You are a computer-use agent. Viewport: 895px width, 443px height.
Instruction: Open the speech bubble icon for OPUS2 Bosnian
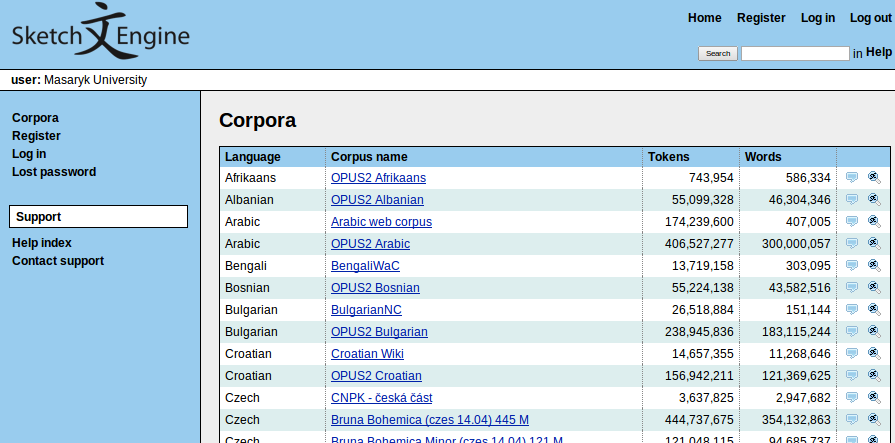pyautogui.click(x=852, y=288)
